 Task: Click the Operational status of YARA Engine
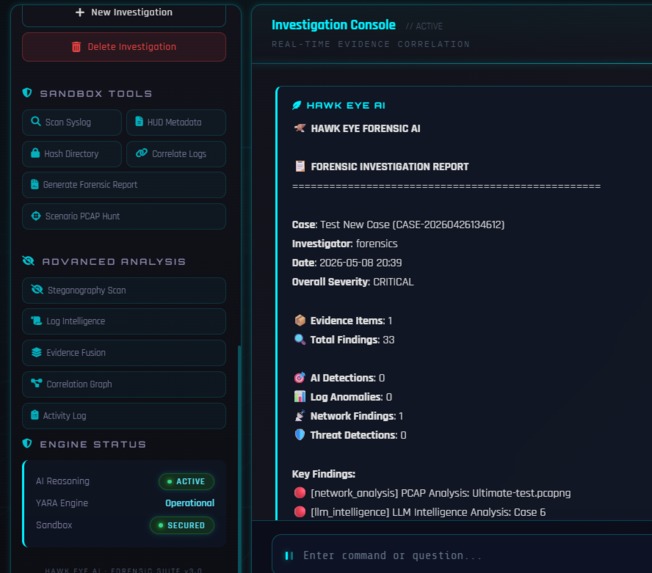(190, 503)
